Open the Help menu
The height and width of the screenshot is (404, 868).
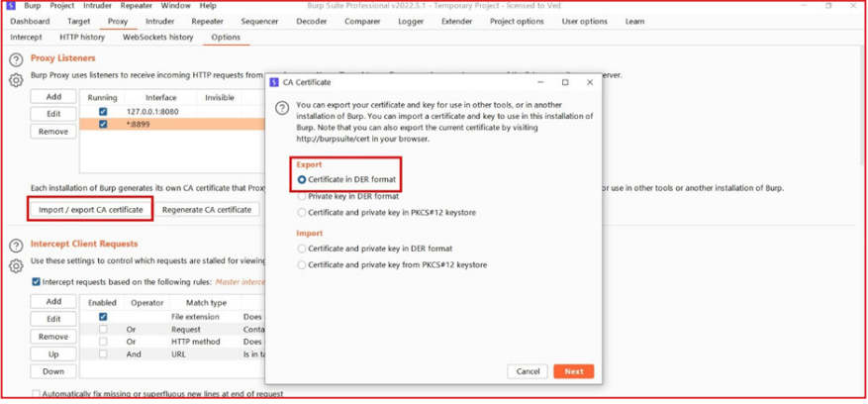(x=208, y=6)
